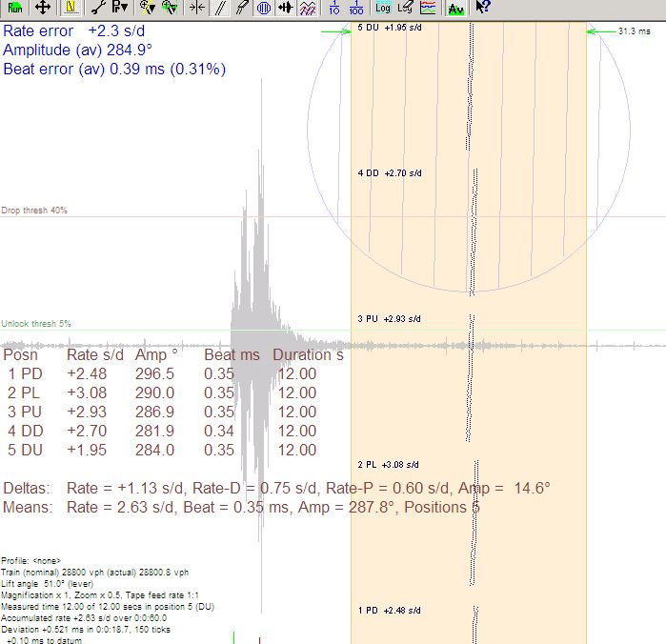The image size is (666, 644).
Task: Click the Deviation +0.521 ms line
Action: [86, 630]
